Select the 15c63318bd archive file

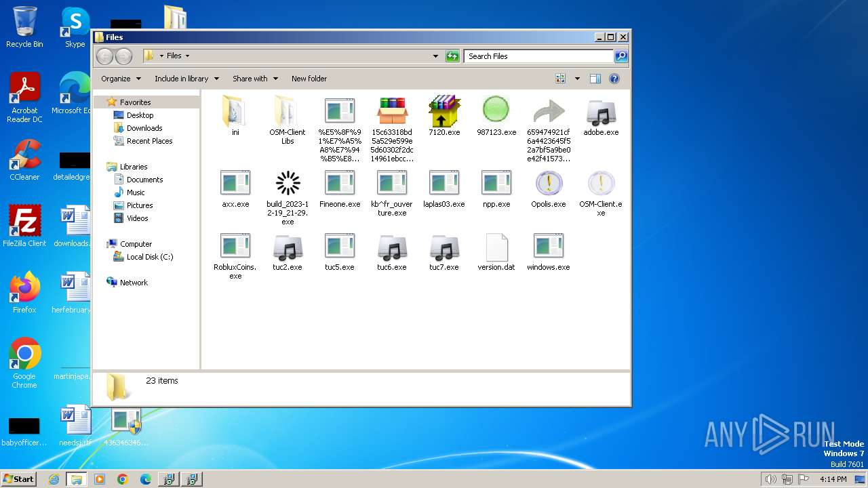tap(392, 129)
